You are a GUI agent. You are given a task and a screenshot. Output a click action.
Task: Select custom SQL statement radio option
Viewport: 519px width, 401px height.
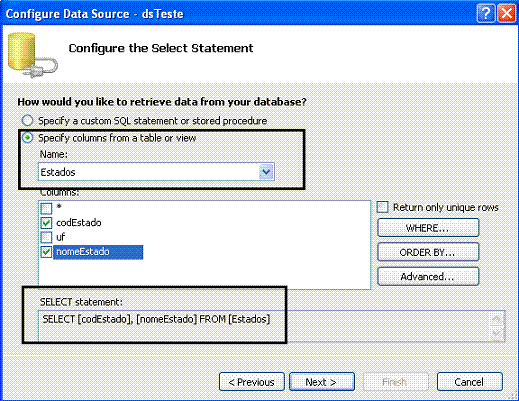[x=27, y=120]
